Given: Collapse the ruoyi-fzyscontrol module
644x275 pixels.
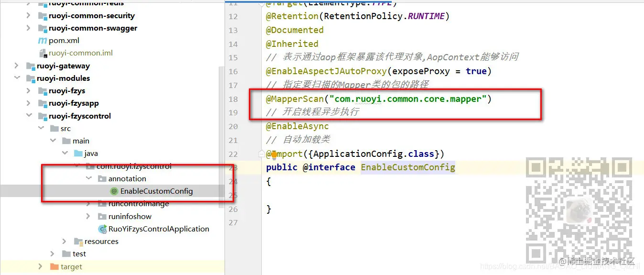Looking at the screenshot, I should click(x=29, y=116).
